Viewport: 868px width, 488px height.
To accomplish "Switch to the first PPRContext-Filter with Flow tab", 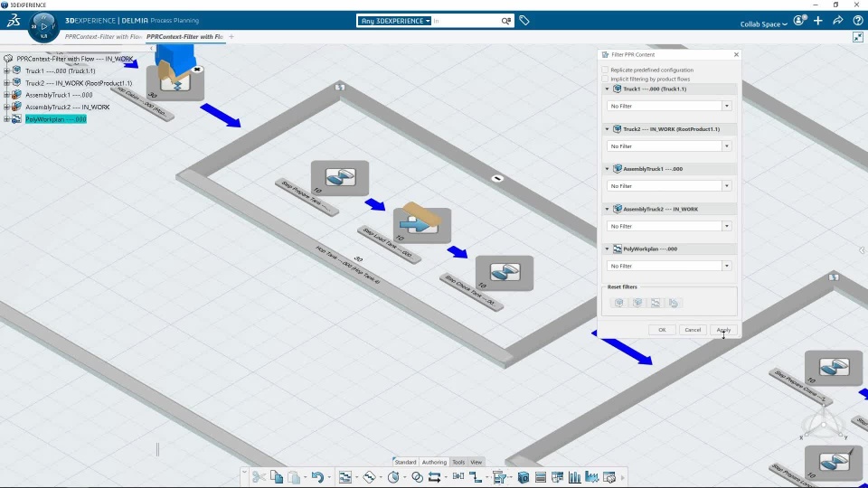I will [103, 36].
